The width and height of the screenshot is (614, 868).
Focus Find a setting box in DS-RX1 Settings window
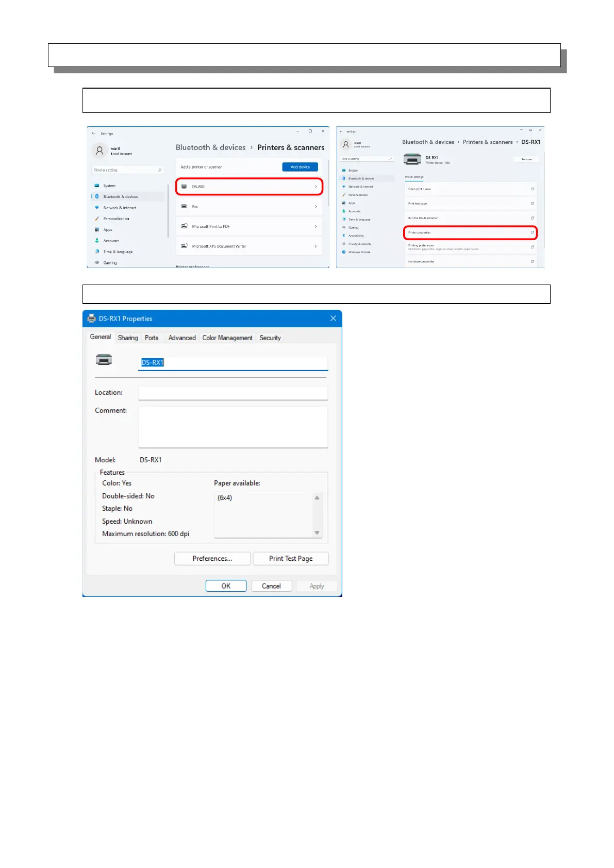(x=367, y=159)
